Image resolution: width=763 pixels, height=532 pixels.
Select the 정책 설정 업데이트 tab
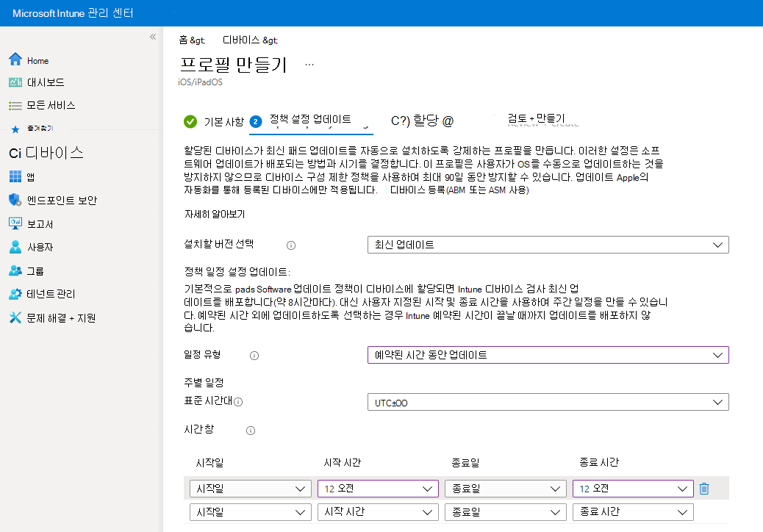pos(310,120)
